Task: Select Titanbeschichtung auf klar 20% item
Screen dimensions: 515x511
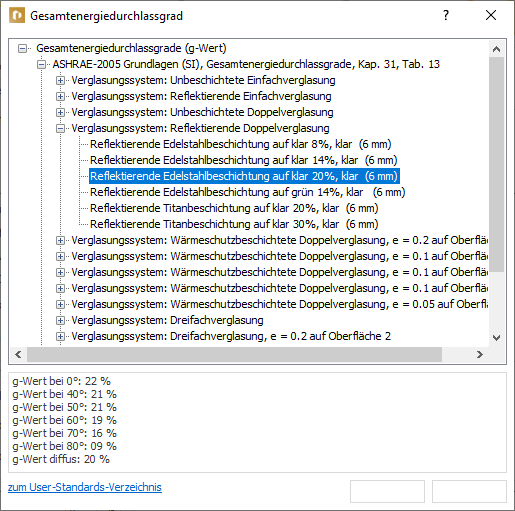Action: coord(234,208)
